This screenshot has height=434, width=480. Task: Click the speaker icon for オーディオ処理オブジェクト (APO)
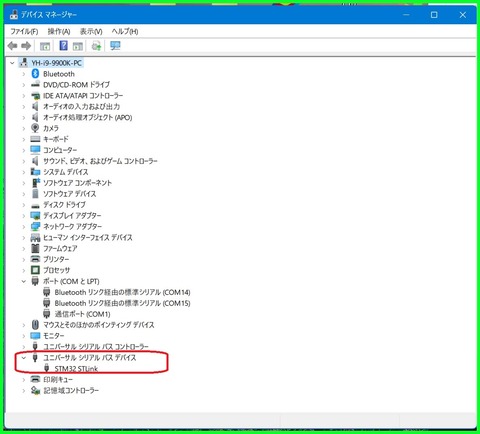click(x=35, y=117)
